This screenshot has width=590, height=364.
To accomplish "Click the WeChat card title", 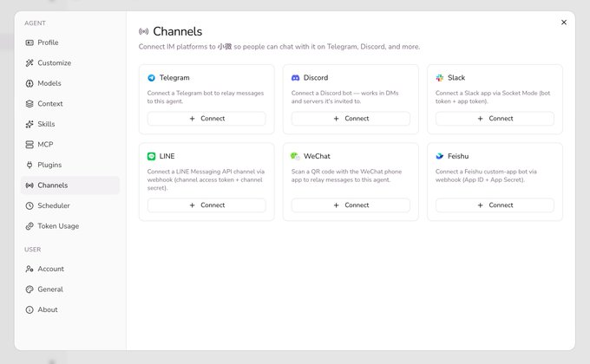I will point(317,156).
